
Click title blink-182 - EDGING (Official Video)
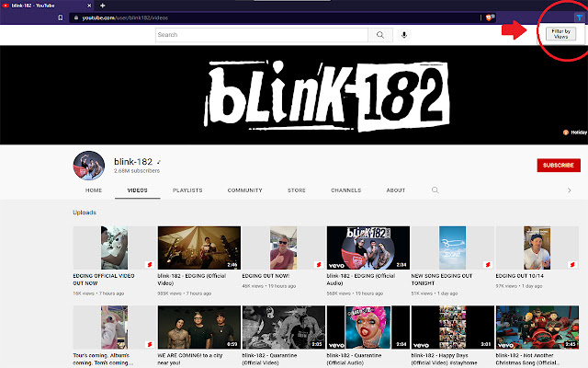(192, 280)
